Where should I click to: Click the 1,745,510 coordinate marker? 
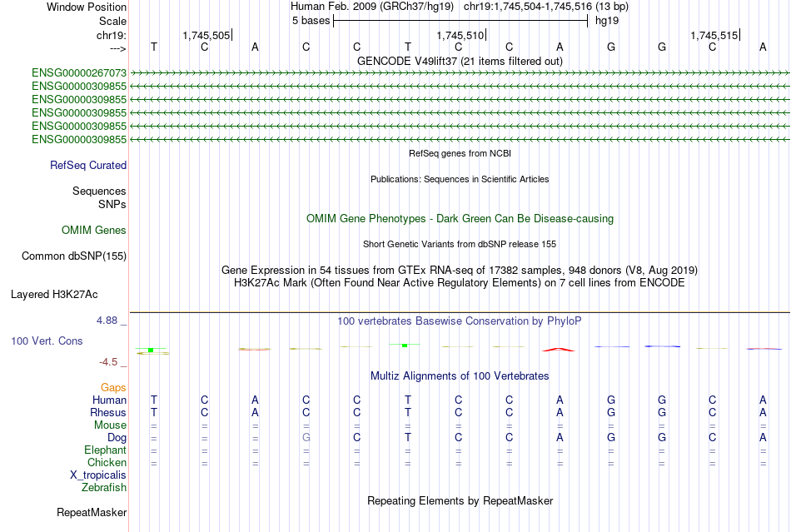click(460, 35)
